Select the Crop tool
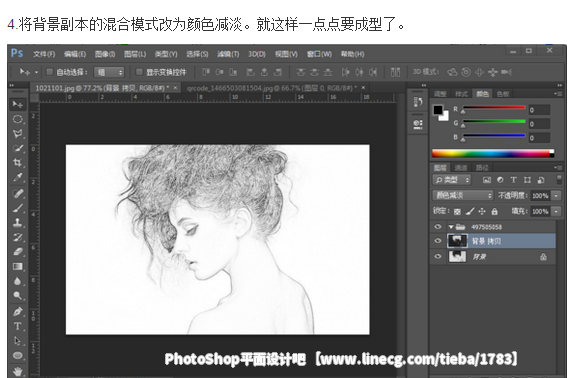 (18, 163)
